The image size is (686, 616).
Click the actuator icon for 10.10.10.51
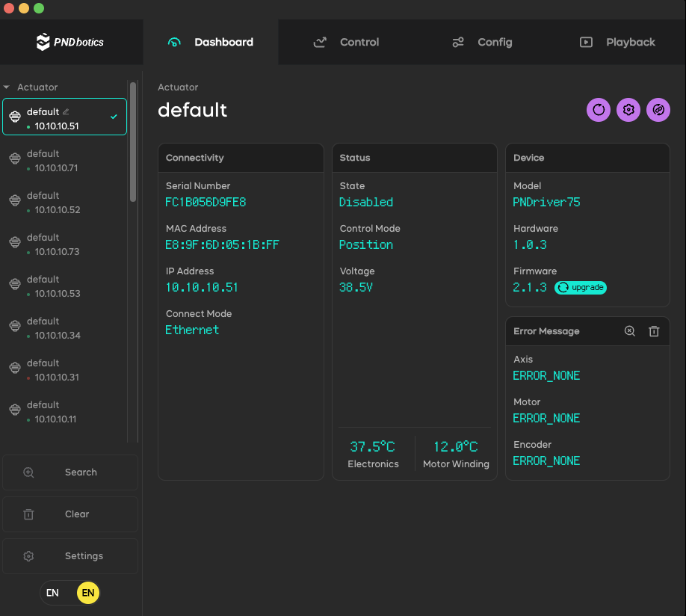tap(15, 117)
